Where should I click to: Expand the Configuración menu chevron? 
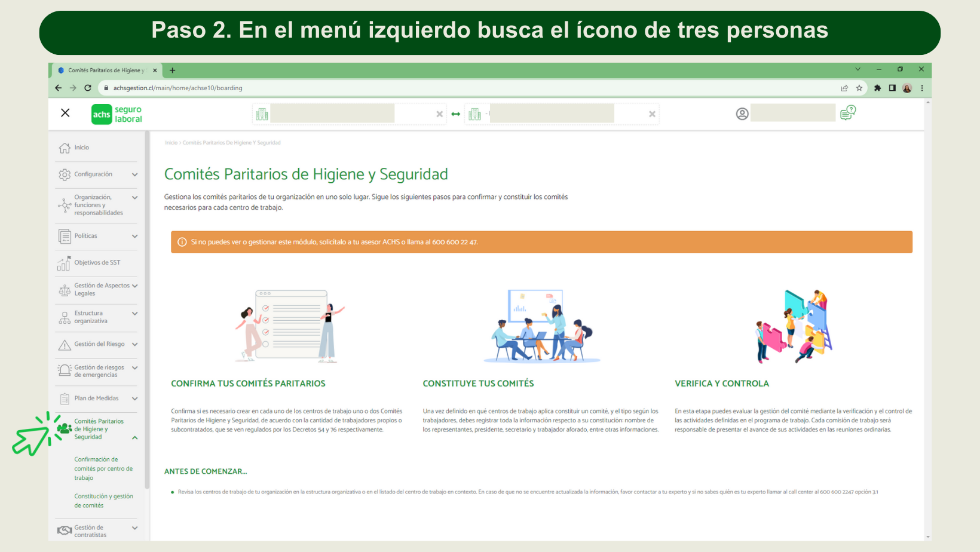click(x=135, y=174)
